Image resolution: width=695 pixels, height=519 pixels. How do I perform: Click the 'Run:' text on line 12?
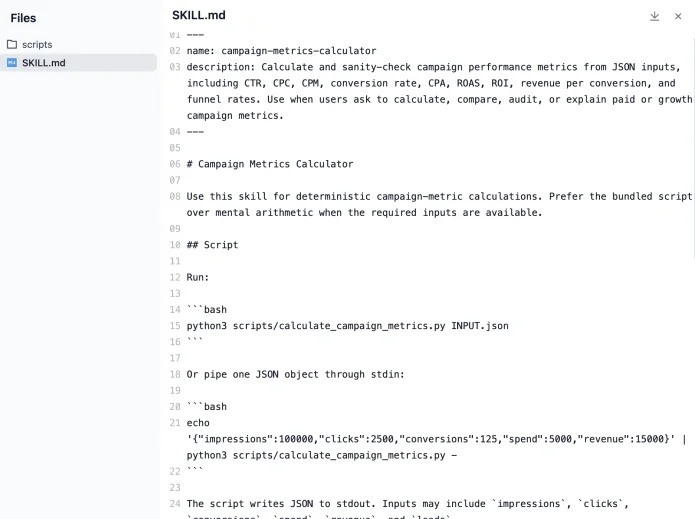point(198,277)
